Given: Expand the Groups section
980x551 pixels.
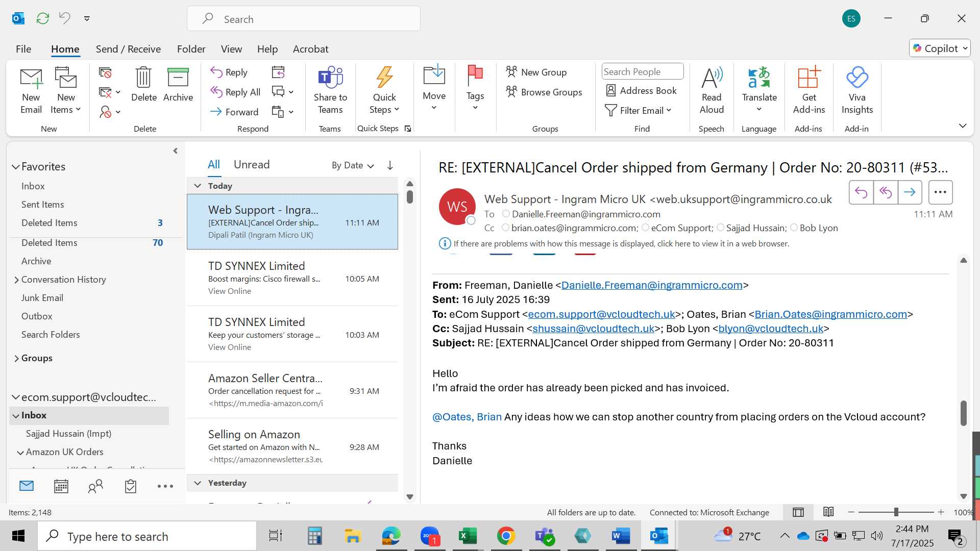Looking at the screenshot, I should 16,358.
